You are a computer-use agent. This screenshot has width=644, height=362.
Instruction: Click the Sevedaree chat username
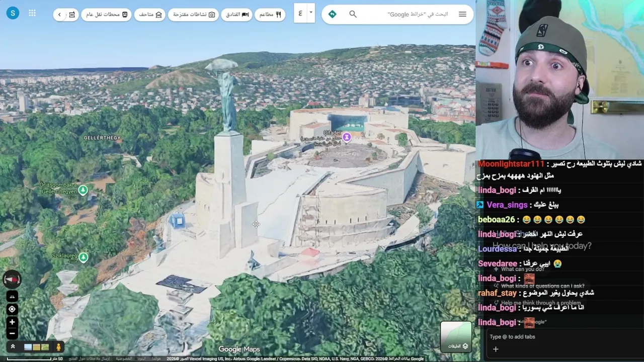point(498,263)
